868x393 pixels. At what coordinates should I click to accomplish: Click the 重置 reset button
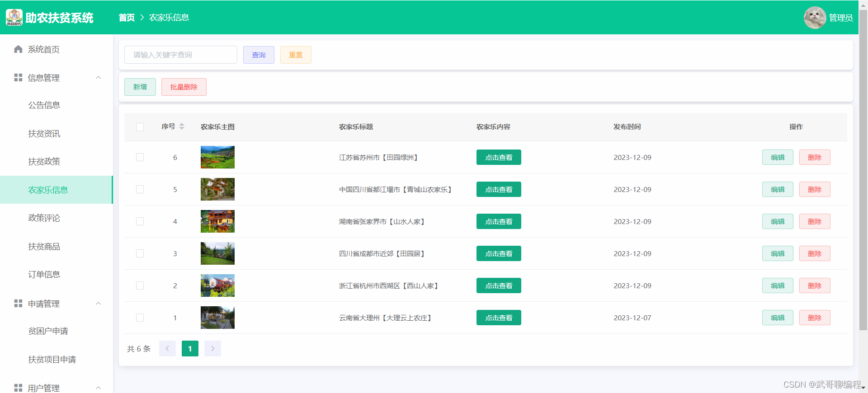(x=296, y=55)
